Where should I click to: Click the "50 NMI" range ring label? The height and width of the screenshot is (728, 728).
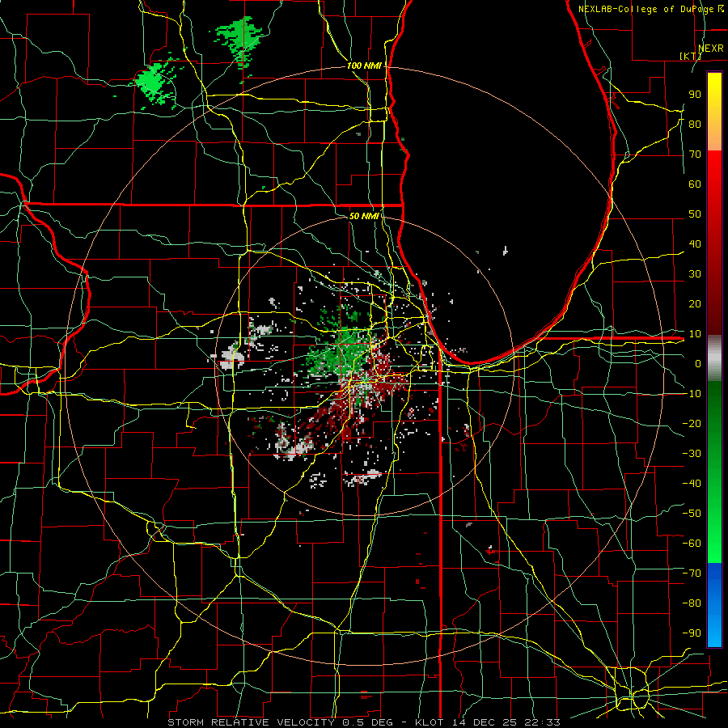coord(364,216)
